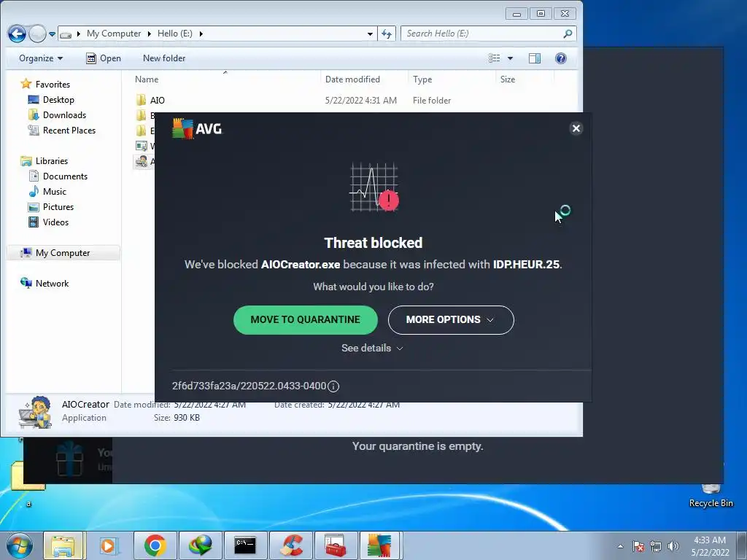This screenshot has width=747, height=560.
Task: Select Favorites in the navigation pane
Action: point(45,85)
